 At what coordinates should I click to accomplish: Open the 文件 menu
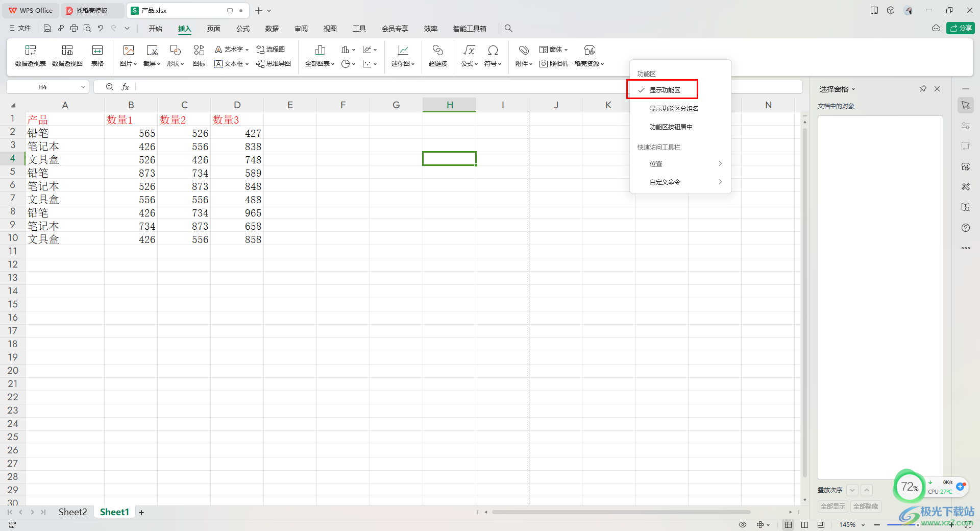20,29
